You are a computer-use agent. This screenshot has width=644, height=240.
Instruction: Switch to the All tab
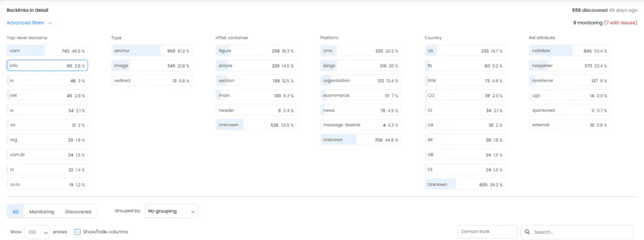pos(16,212)
